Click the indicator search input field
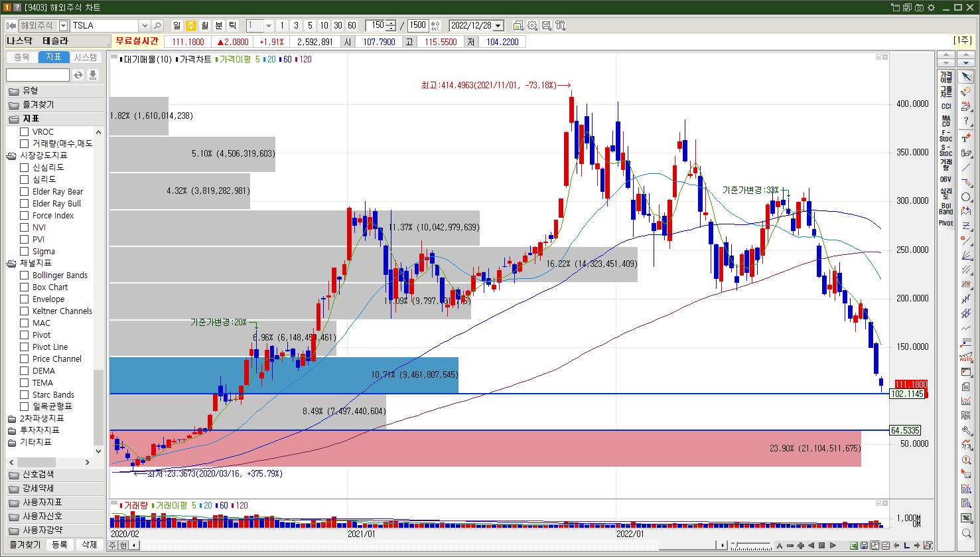 (x=38, y=75)
